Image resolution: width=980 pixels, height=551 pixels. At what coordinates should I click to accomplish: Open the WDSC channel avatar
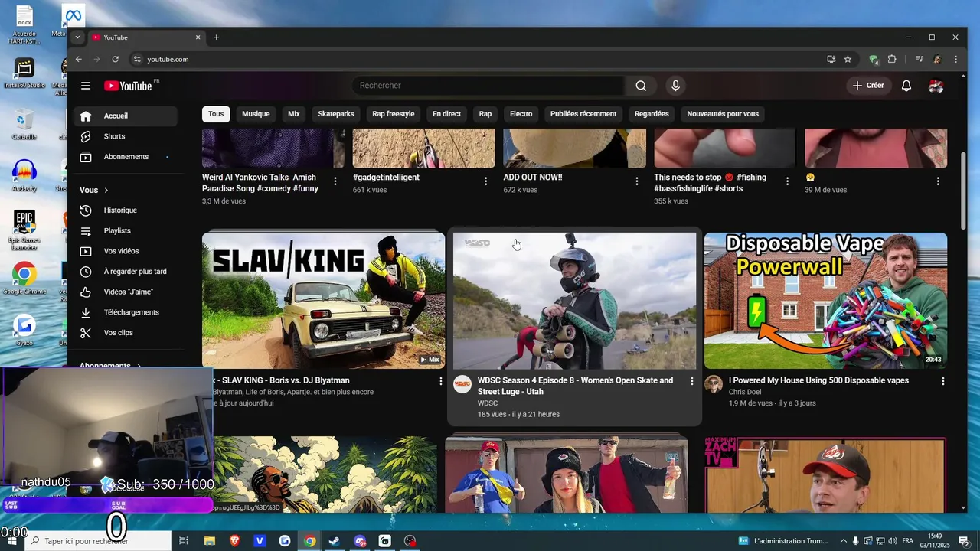[462, 384]
